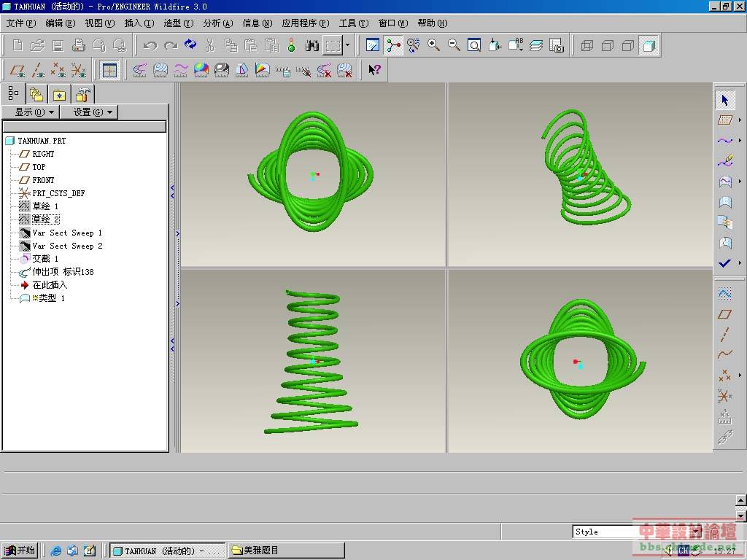Click the blue checkmark Done icon
The width and height of the screenshot is (747, 560).
(724, 263)
